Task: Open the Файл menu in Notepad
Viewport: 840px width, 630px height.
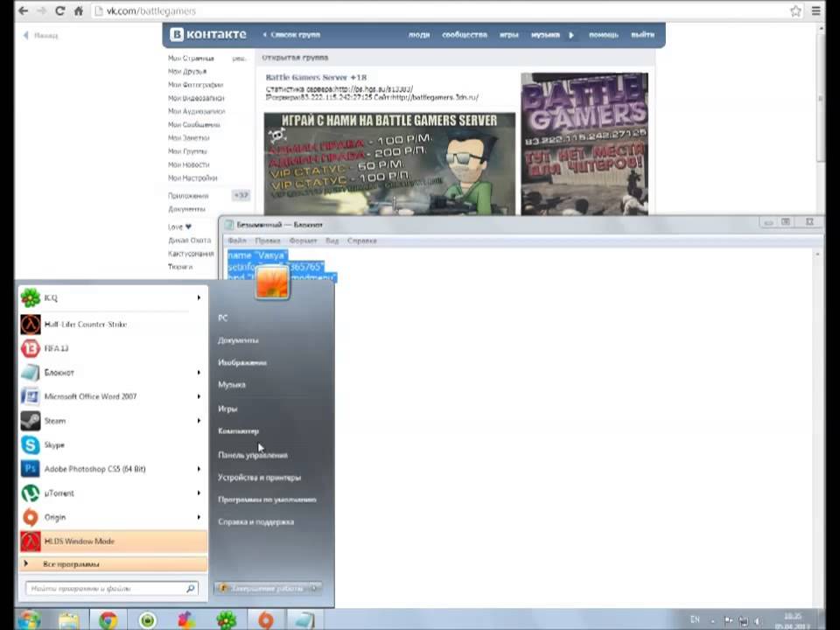Action: 237,241
